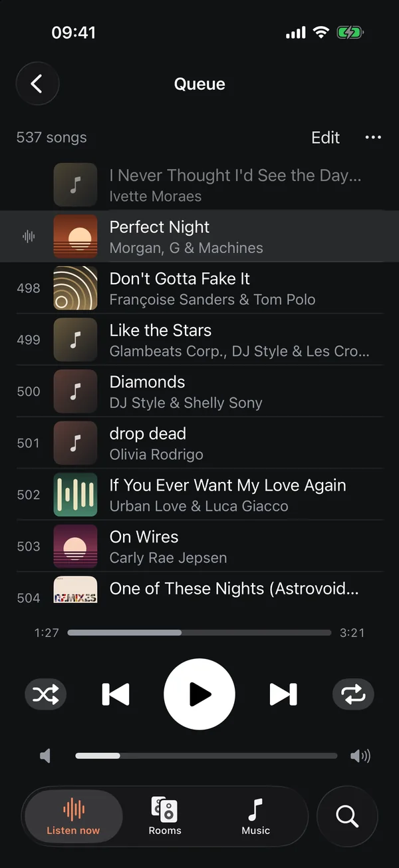This screenshot has width=399, height=868.
Task: Set volume on the volume slider
Action: click(206, 756)
